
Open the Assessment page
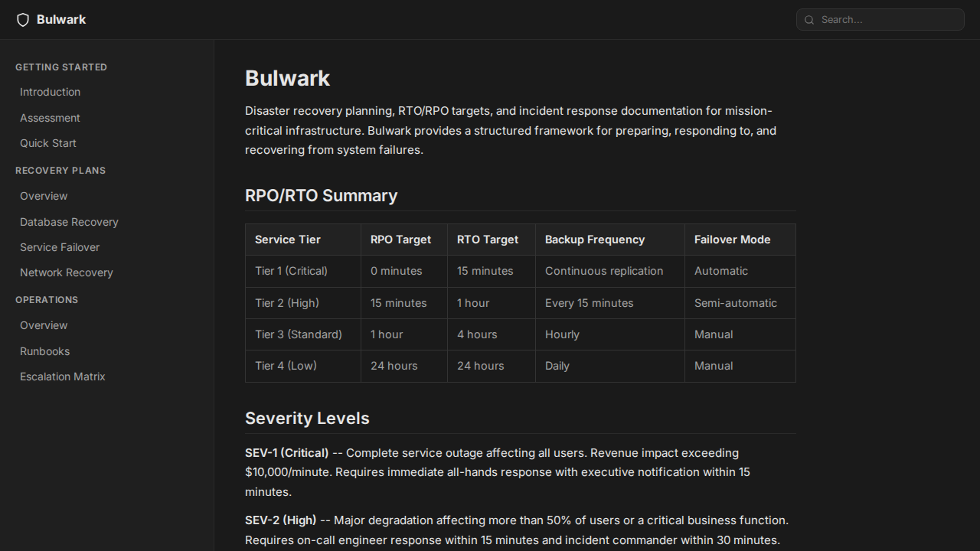(x=50, y=118)
